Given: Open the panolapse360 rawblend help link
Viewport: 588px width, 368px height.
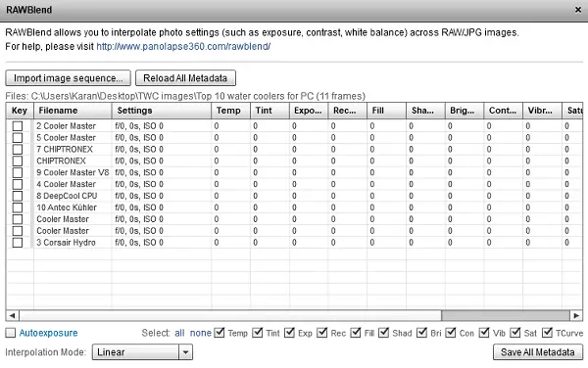Looking at the screenshot, I should [x=183, y=46].
